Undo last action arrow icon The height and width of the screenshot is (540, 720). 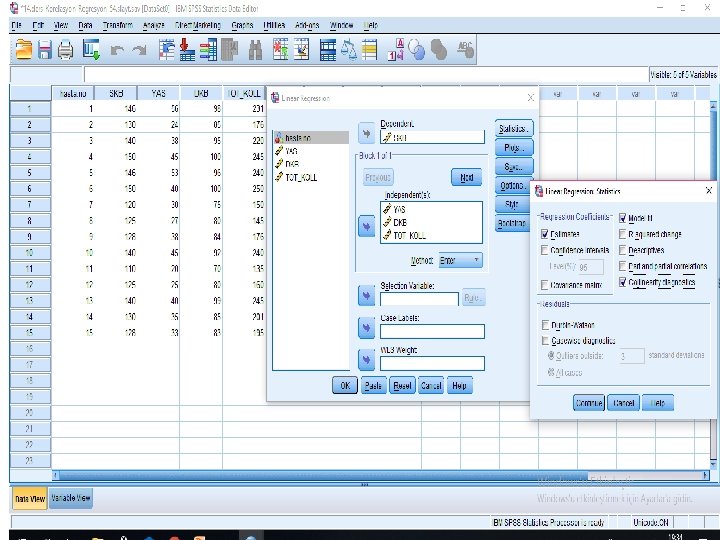click(118, 50)
